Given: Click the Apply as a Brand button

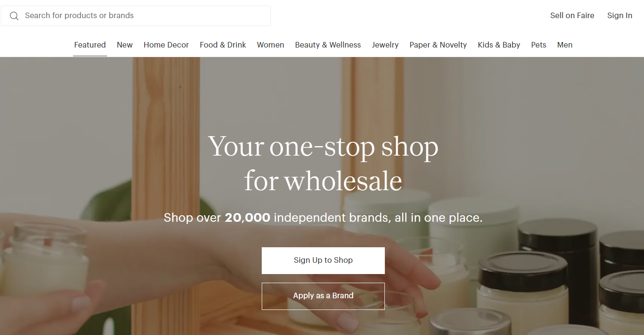Looking at the screenshot, I should tap(323, 296).
